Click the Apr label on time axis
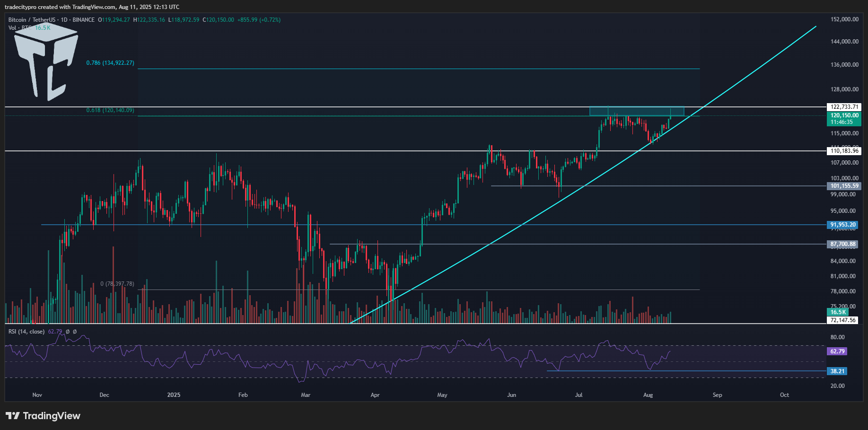Image resolution: width=868 pixels, height=430 pixels. 375,395
